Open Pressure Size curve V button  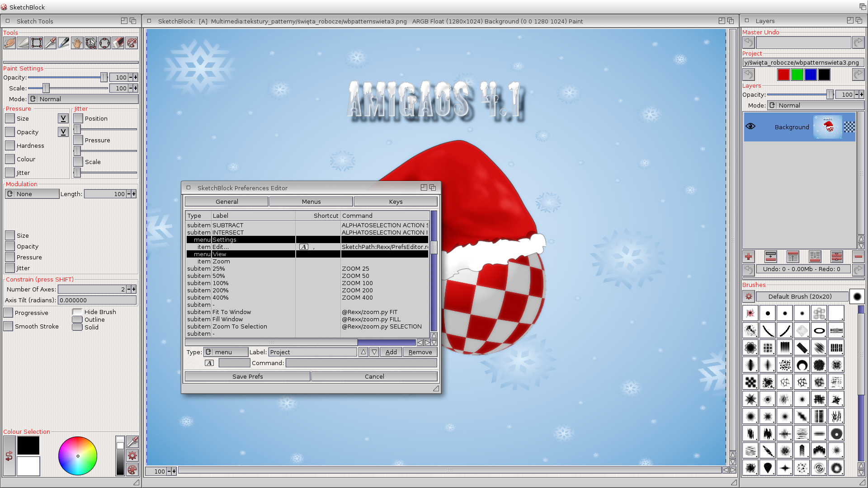(63, 118)
